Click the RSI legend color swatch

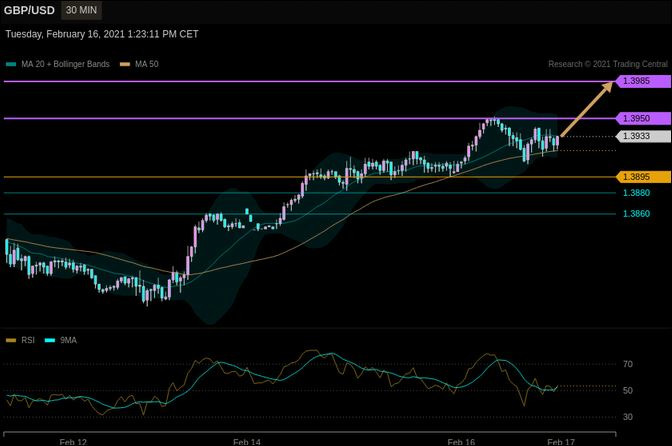click(x=11, y=341)
